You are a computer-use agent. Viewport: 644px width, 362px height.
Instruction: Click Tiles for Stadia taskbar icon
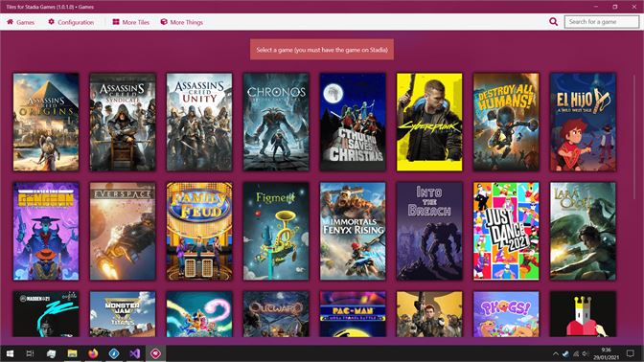click(x=155, y=353)
